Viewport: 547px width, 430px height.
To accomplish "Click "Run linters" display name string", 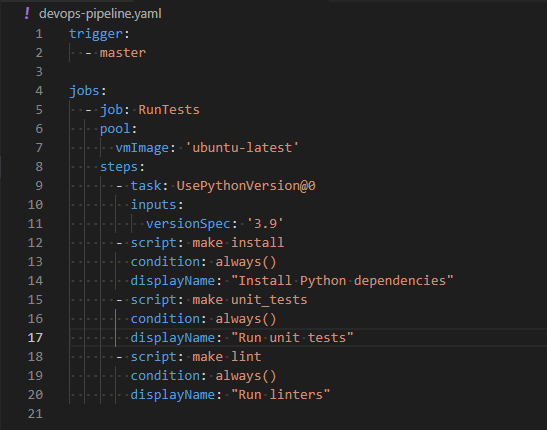I will coord(280,394).
